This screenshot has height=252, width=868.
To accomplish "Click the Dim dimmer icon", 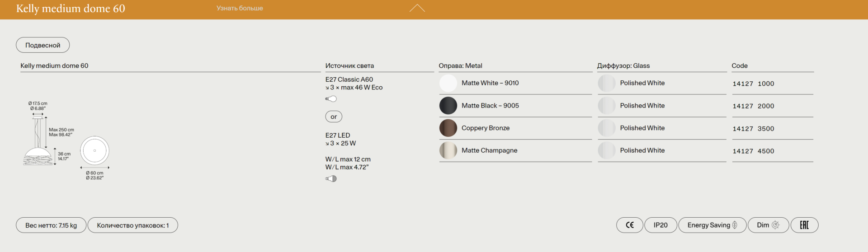I will [x=775, y=225].
